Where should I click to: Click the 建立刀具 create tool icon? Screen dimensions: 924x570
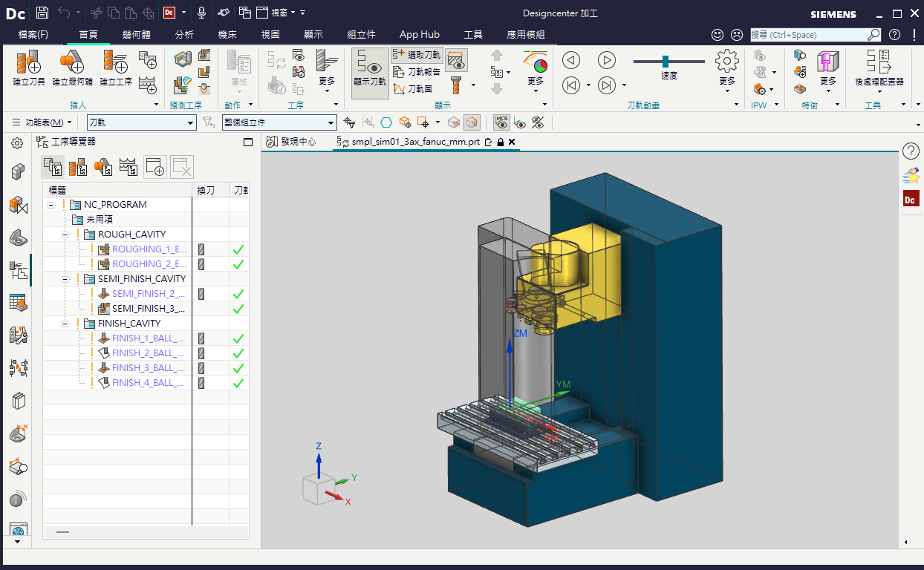[29, 68]
